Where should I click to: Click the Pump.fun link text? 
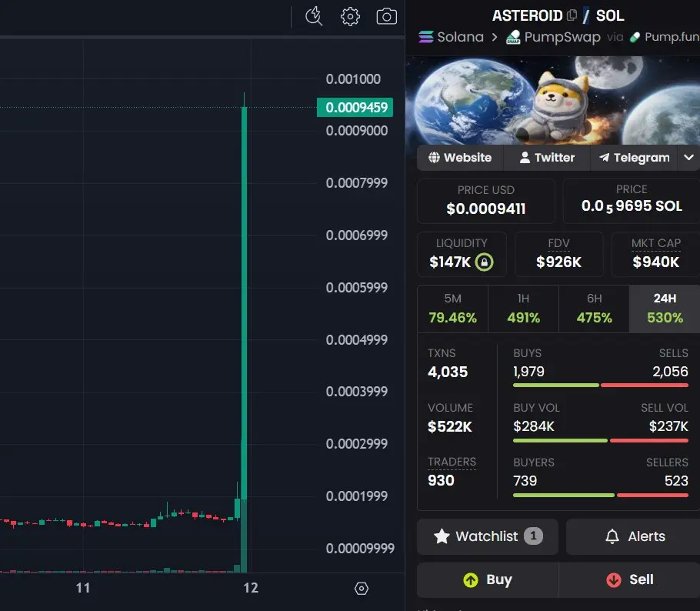tap(672, 37)
